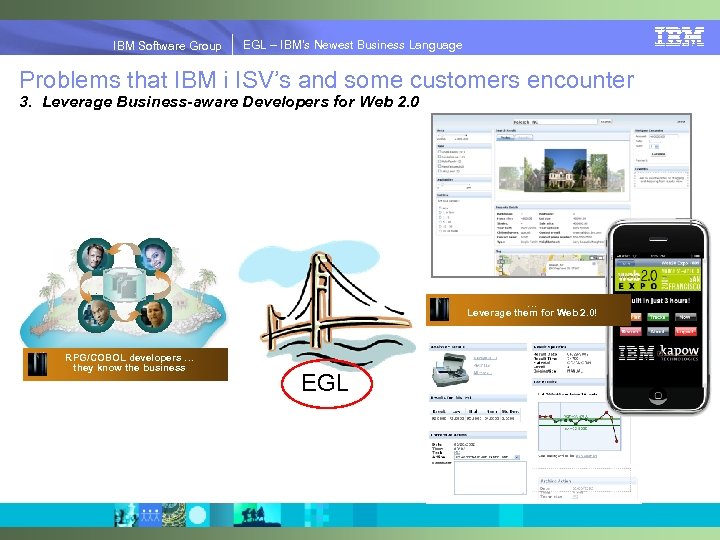
Task: Select the Photos tab in the web app screenshot
Action: pyautogui.click(x=506, y=137)
